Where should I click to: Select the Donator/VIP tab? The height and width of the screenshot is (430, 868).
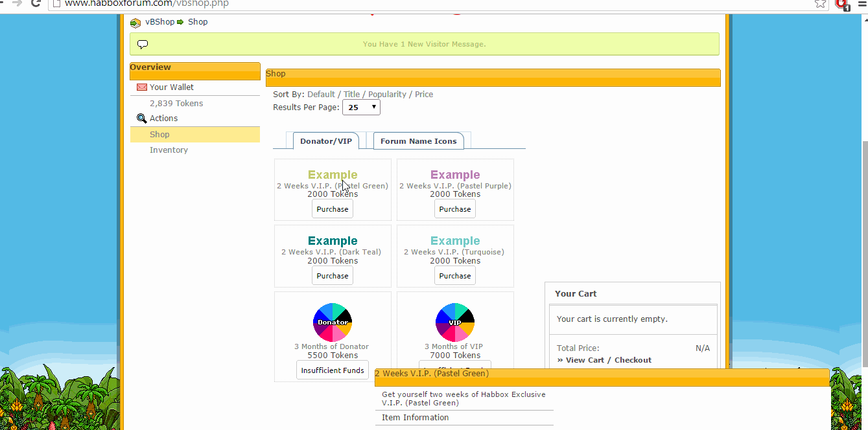[325, 141]
